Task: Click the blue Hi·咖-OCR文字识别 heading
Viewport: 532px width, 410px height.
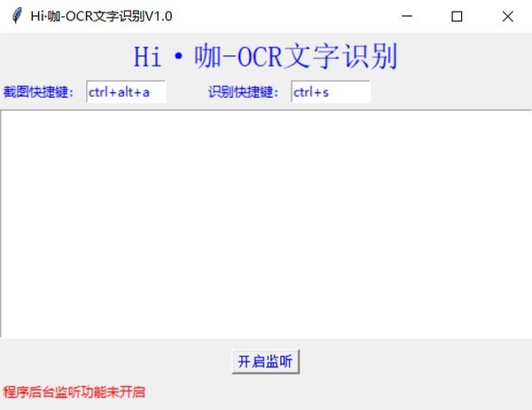Action: [265, 57]
